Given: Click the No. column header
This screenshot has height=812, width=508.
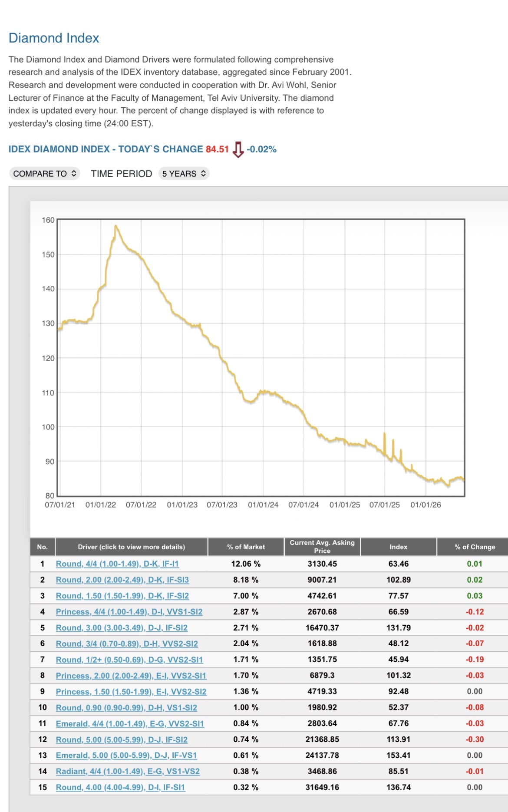Looking at the screenshot, I should click(43, 547).
